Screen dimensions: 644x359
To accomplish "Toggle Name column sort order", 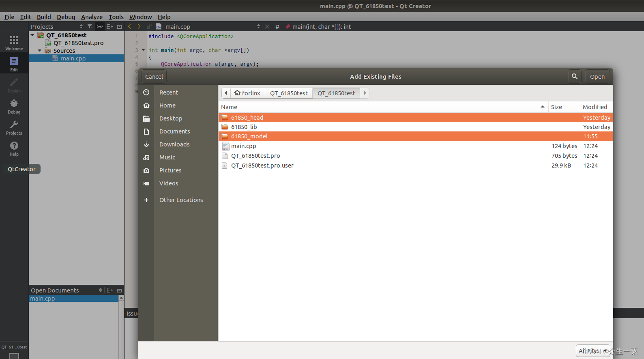I will [x=383, y=107].
